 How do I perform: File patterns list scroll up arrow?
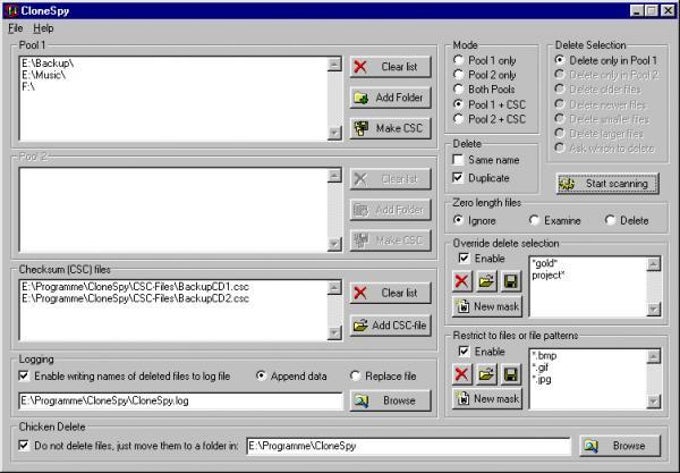(654, 357)
